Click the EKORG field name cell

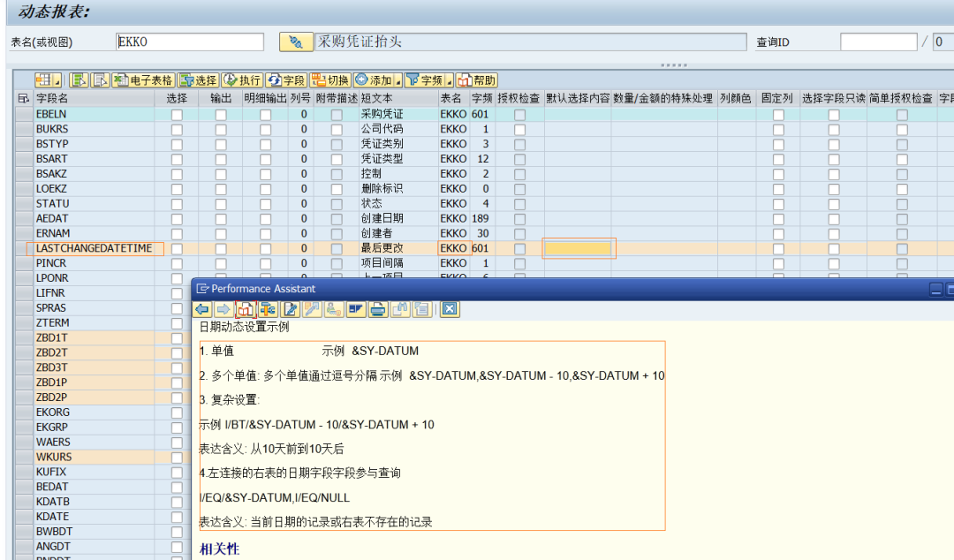pos(95,412)
